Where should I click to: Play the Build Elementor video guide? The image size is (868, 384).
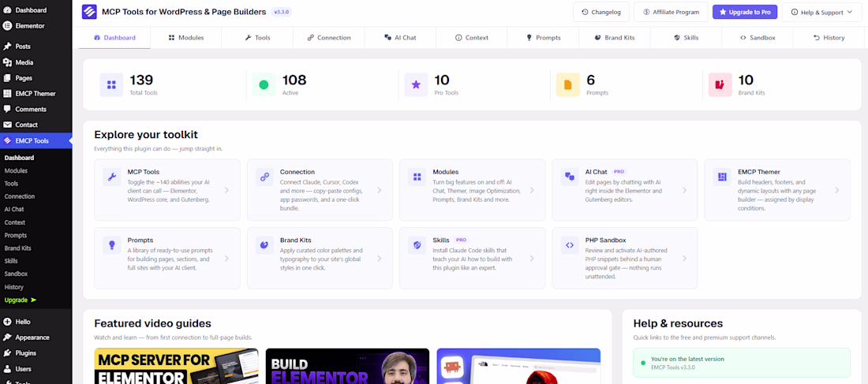click(x=348, y=366)
